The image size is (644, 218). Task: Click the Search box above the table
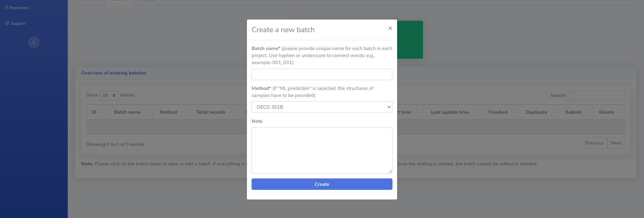click(x=597, y=95)
